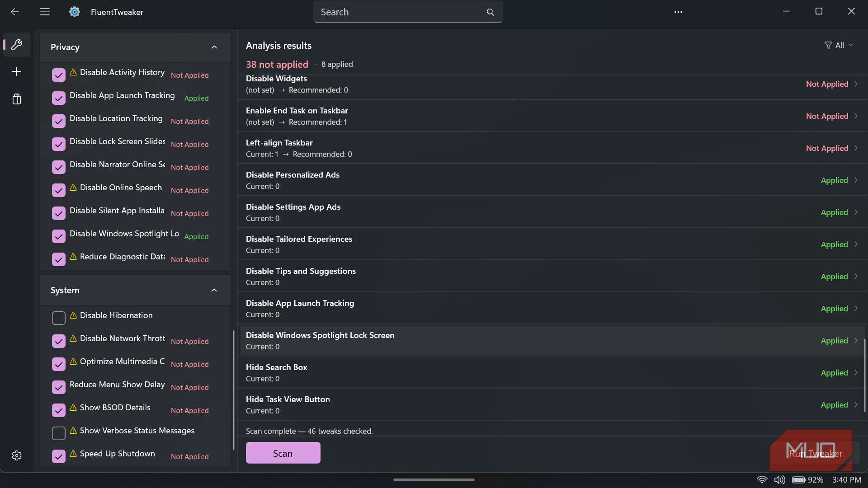Select the wrench tweaks sidebar icon
The width and height of the screenshot is (868, 488).
point(17,44)
